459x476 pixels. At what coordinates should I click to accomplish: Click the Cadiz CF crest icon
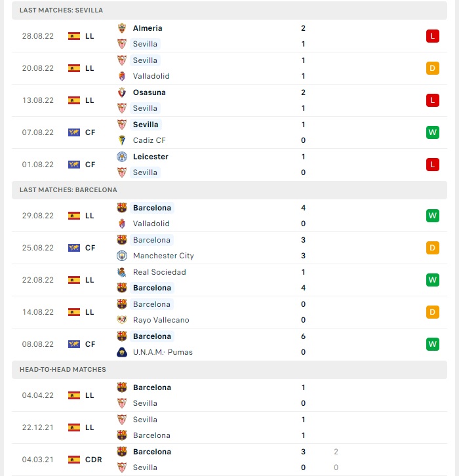pyautogui.click(x=122, y=140)
